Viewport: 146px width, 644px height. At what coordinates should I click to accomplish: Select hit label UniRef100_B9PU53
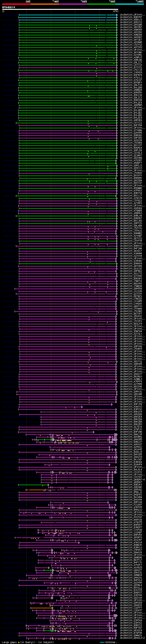tap(131, 535)
